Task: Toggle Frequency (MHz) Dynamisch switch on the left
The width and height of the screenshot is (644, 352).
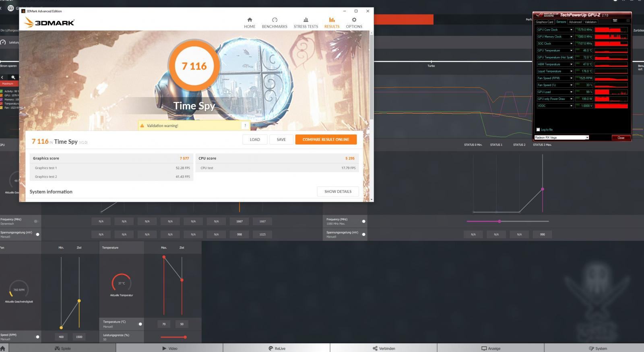Action: (x=36, y=221)
